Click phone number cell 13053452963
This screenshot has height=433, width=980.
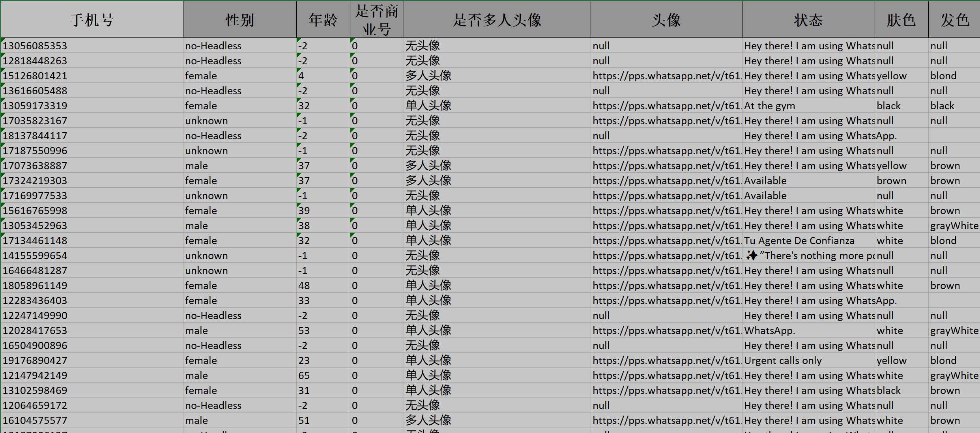(x=92, y=226)
